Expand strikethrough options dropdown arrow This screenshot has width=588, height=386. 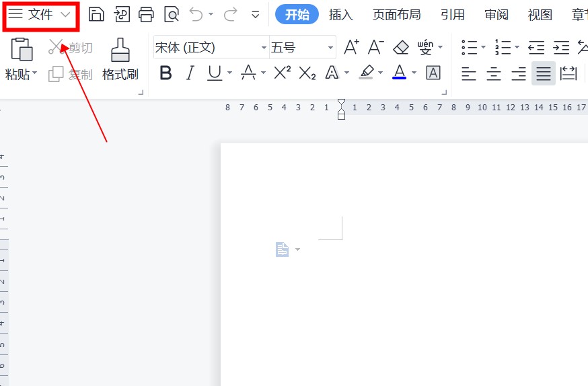(x=263, y=73)
